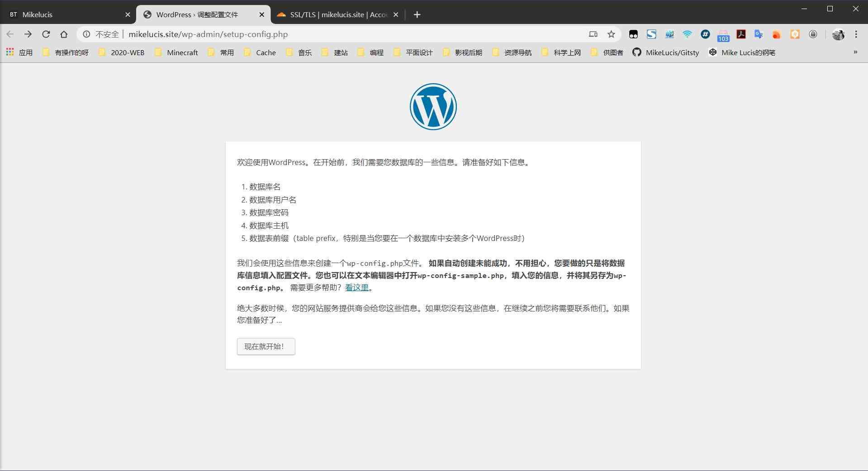Open the wifi-shaped extension icon
Image resolution: width=868 pixels, height=471 pixels.
click(x=687, y=34)
